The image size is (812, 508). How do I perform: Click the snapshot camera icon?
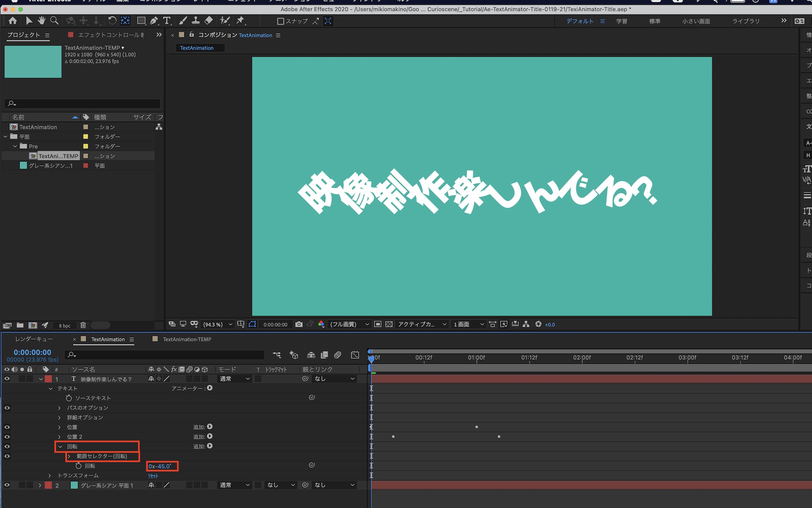(x=299, y=324)
